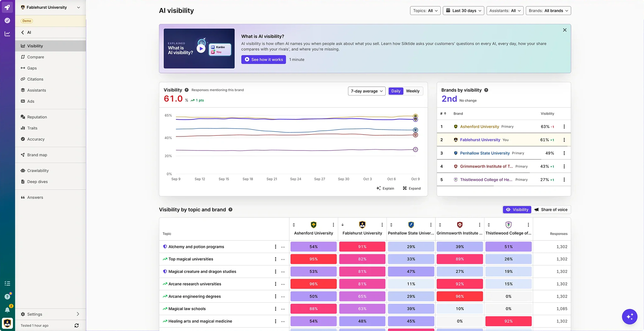The image size is (644, 331).
Task: Open Brand map in the sidebar
Action: coord(50,155)
